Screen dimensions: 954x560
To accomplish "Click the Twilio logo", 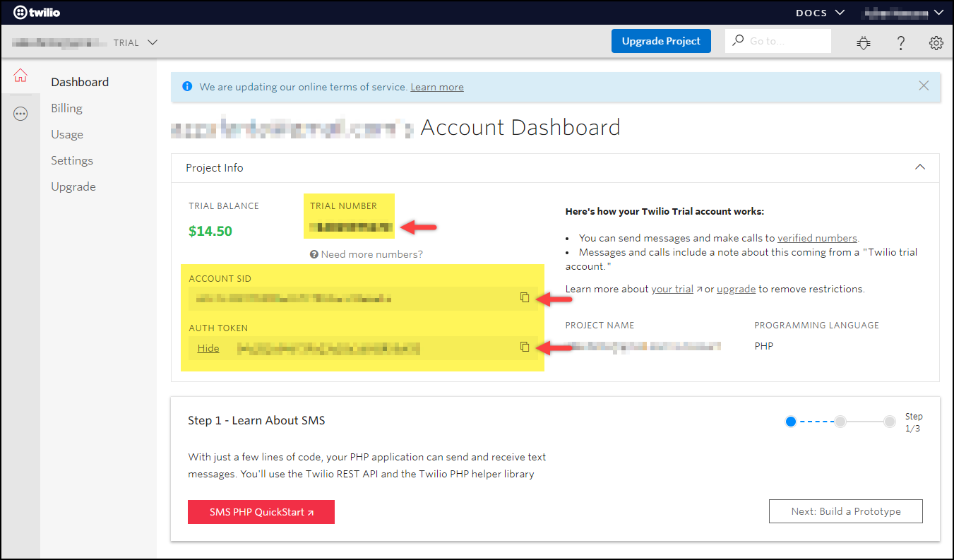I will (x=37, y=12).
